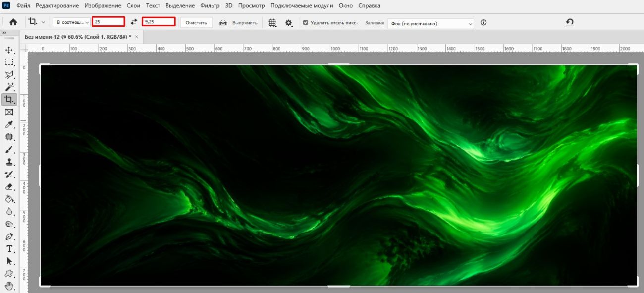This screenshot has height=293, width=644.
Task: Select the Rectangular Marquee tool
Action: (x=9, y=62)
